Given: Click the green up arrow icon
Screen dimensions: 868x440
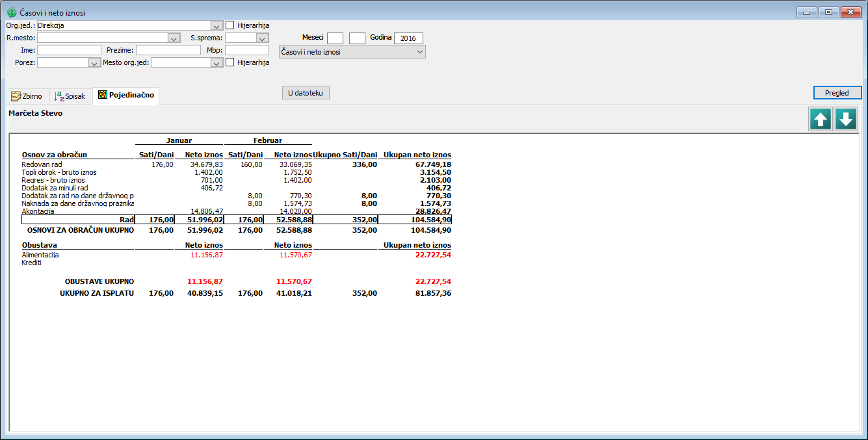Looking at the screenshot, I should (x=820, y=120).
